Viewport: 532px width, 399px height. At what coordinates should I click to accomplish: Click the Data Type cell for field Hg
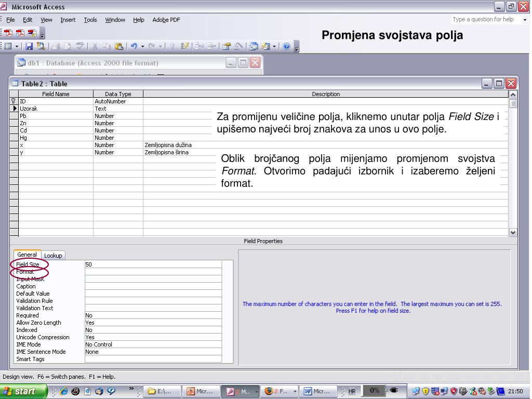118,138
